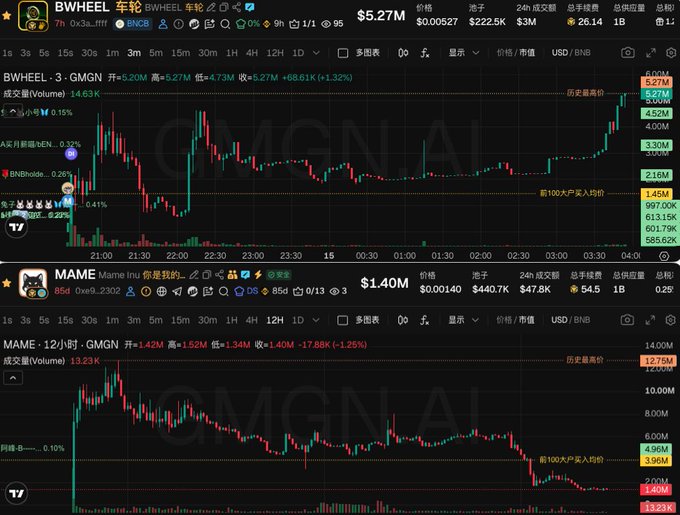The width and height of the screenshot is (680, 515).
Task: Open the MAME Telegram paper-plane icon
Action: [x=177, y=291]
